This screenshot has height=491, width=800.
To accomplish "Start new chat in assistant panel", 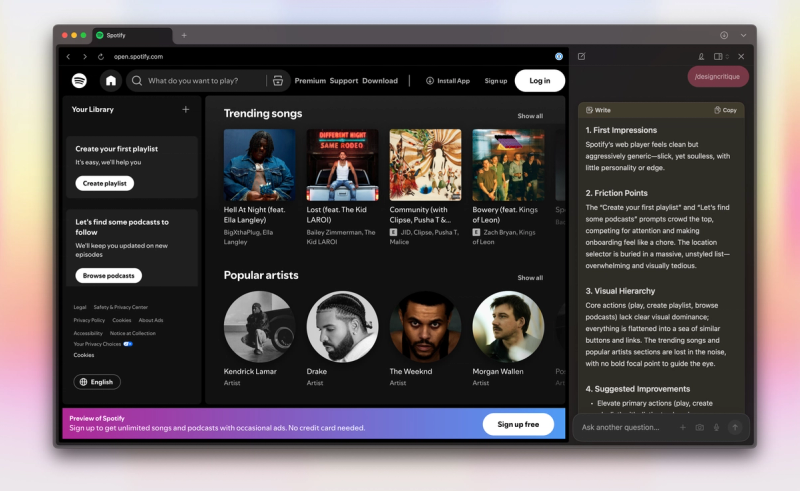I will (582, 56).
